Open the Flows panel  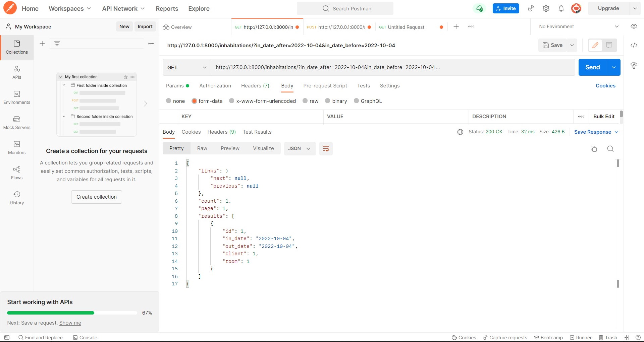point(16,173)
